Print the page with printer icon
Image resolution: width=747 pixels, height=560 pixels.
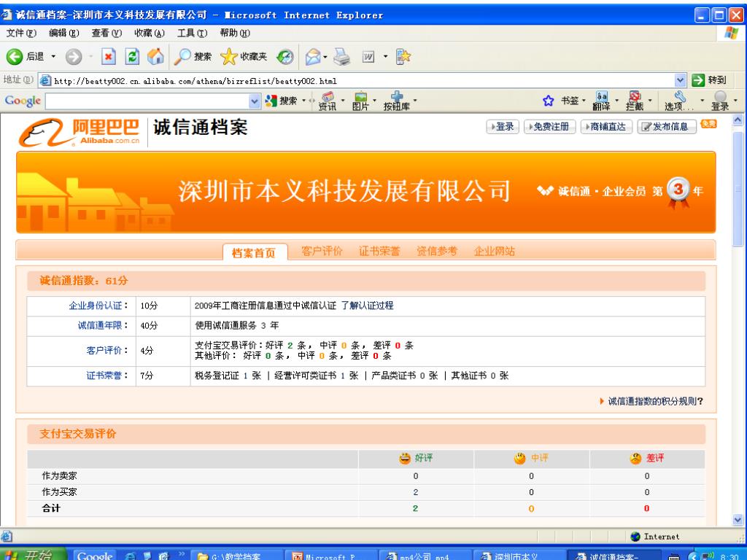pyautogui.click(x=341, y=57)
